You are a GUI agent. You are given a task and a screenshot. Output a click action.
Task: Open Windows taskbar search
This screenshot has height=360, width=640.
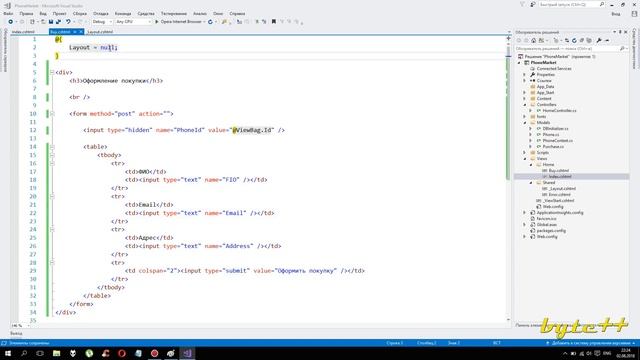pos(24,353)
